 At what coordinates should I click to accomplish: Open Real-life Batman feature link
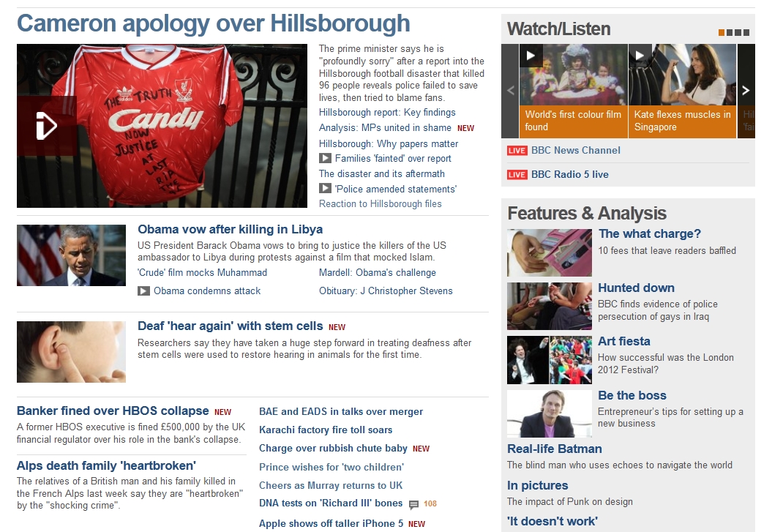click(554, 449)
